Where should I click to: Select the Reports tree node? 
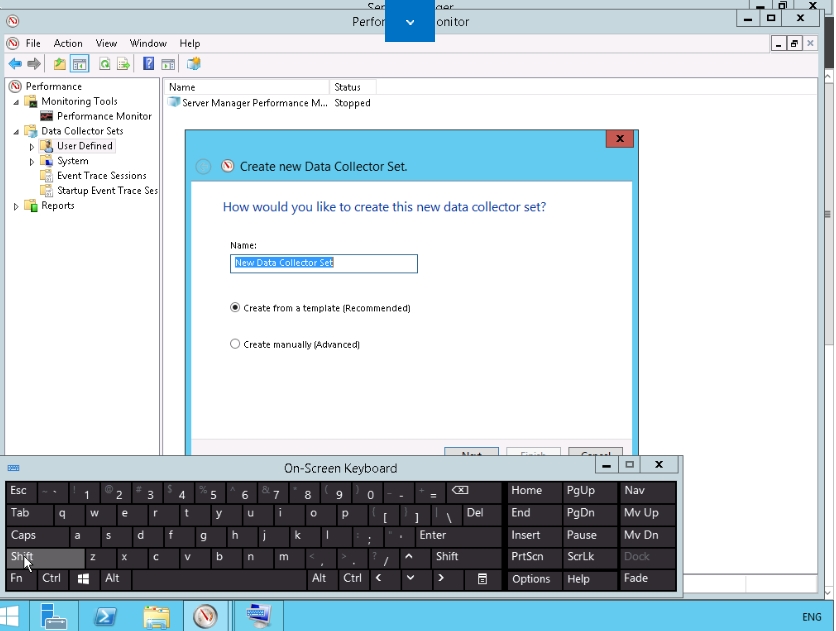[x=58, y=206]
